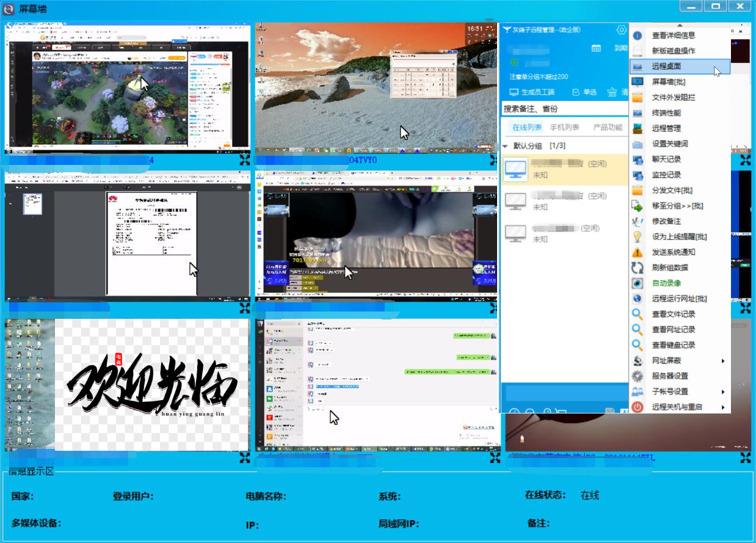Open the settings gear in 灰鸽子远程管理 panel
The image size is (756, 543).
click(622, 29)
